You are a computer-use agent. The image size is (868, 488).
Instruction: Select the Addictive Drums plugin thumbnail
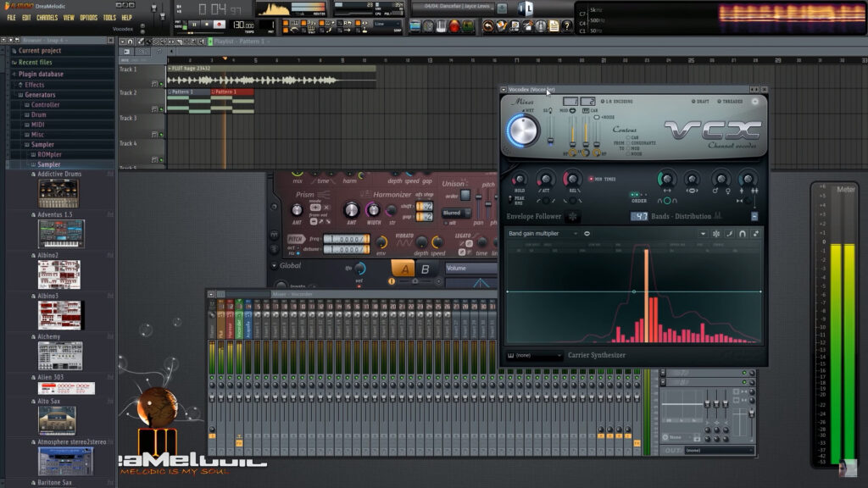click(58, 194)
